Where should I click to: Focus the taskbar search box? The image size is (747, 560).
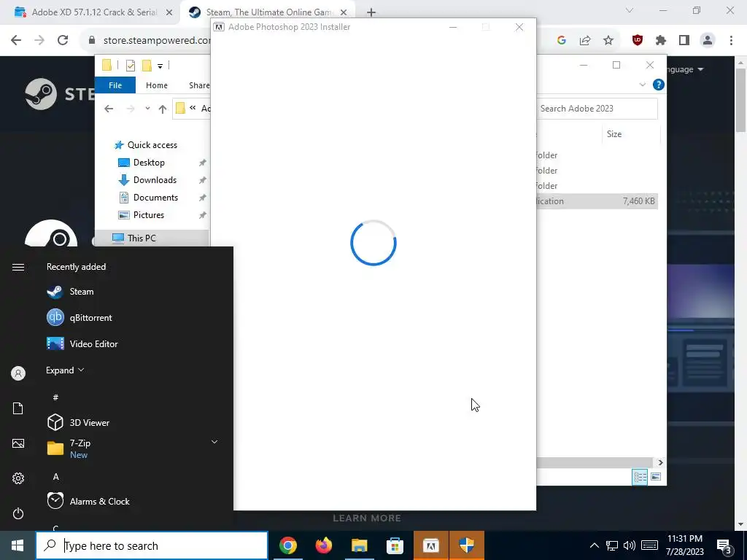pos(152,545)
